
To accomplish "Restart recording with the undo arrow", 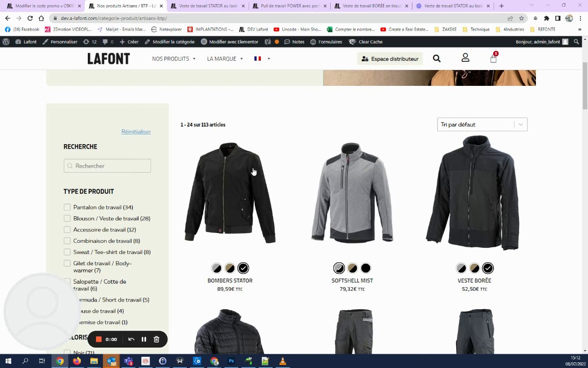I will (x=131, y=339).
